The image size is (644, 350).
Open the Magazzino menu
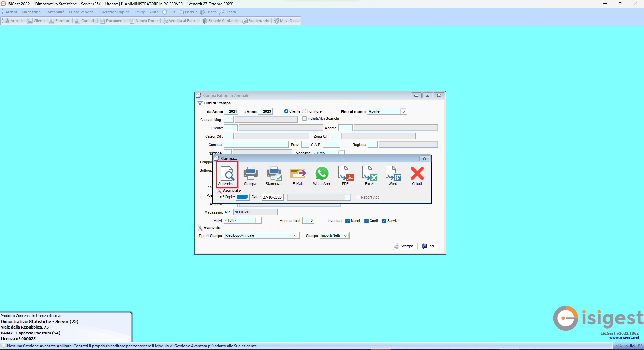31,12
